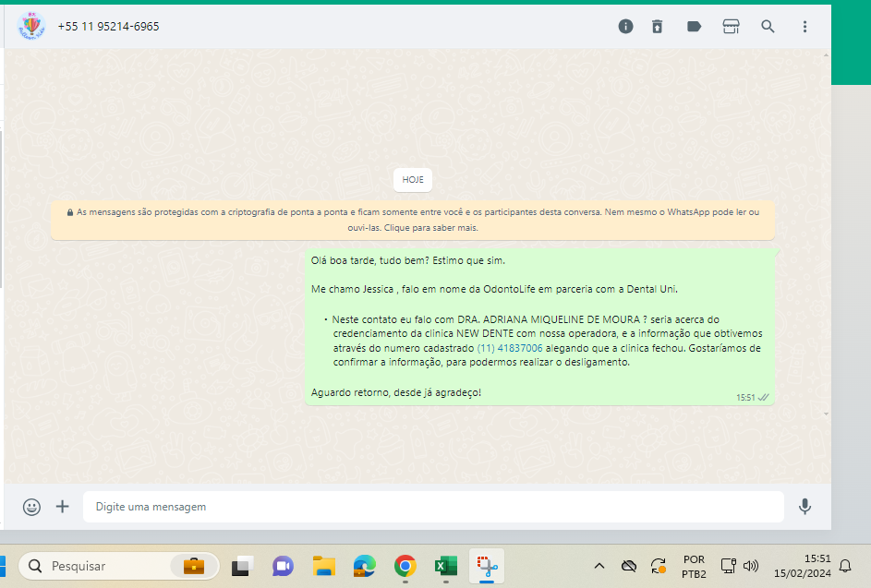Open the volume speaker control
The height and width of the screenshot is (588, 871).
coord(750,566)
